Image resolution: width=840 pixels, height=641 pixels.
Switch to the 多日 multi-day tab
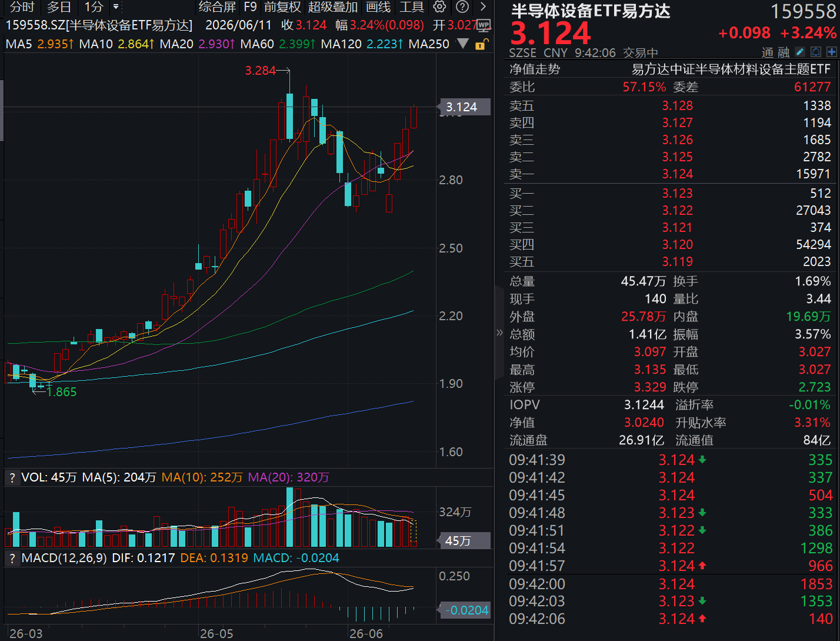(59, 7)
